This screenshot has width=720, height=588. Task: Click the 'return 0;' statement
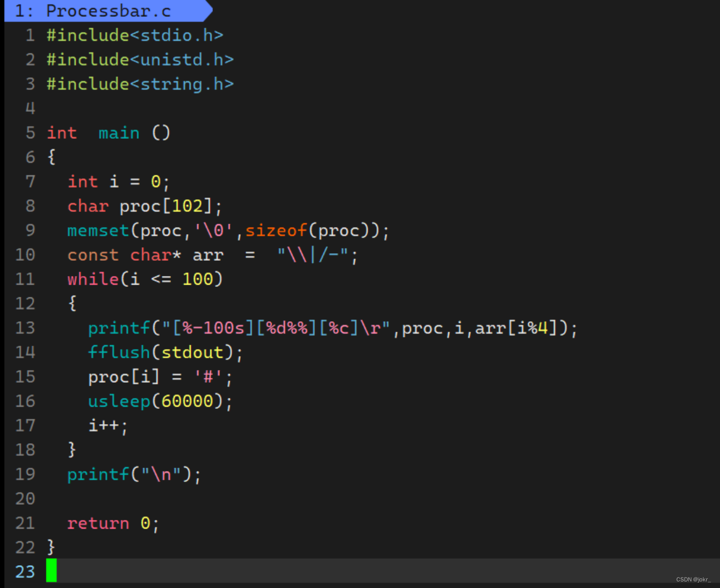click(x=113, y=524)
